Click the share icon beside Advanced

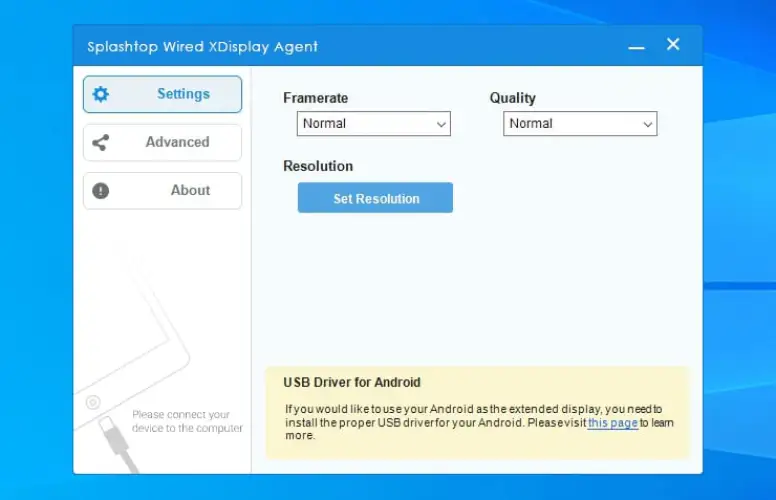100,142
